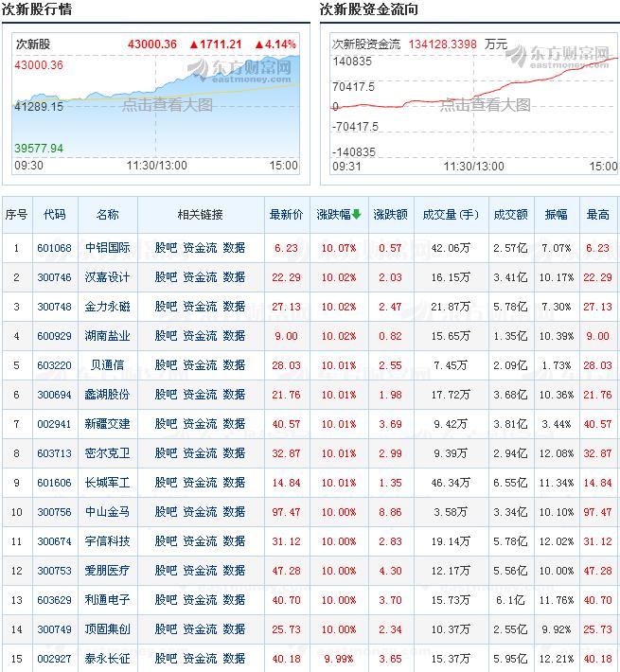Viewport: 620px width, 672px height.
Task: Open 爱朋医疗 stock name link
Action: point(108,571)
